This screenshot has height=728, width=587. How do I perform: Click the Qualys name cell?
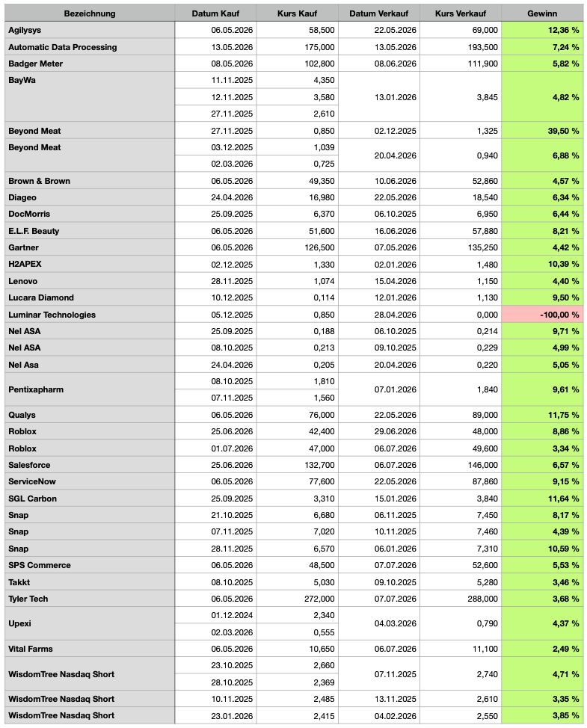coord(90,415)
